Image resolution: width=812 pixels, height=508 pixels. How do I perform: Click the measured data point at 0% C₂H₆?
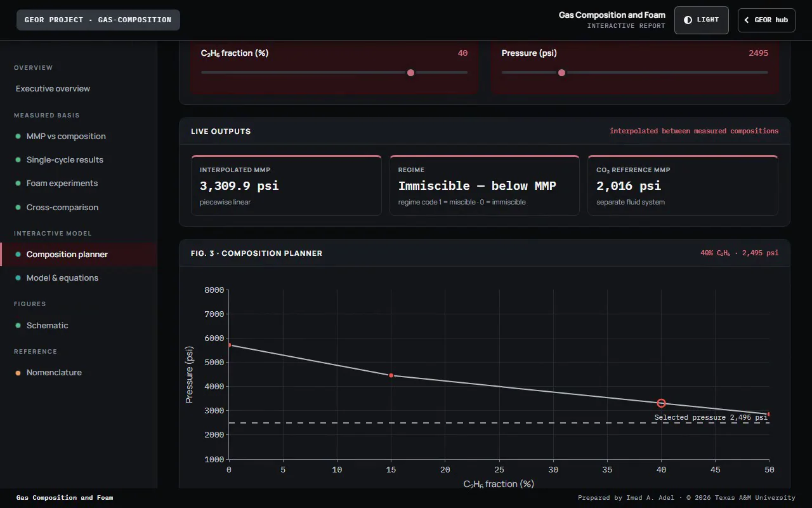click(x=229, y=345)
